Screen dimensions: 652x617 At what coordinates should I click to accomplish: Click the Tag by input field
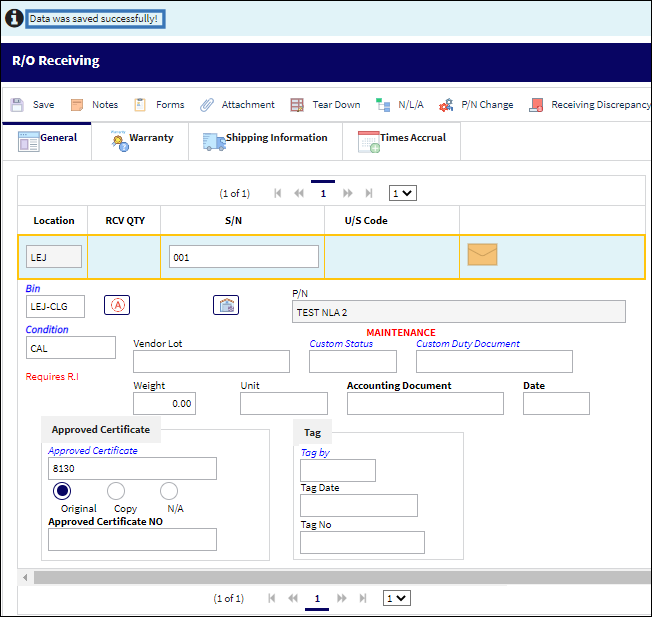tap(338, 471)
